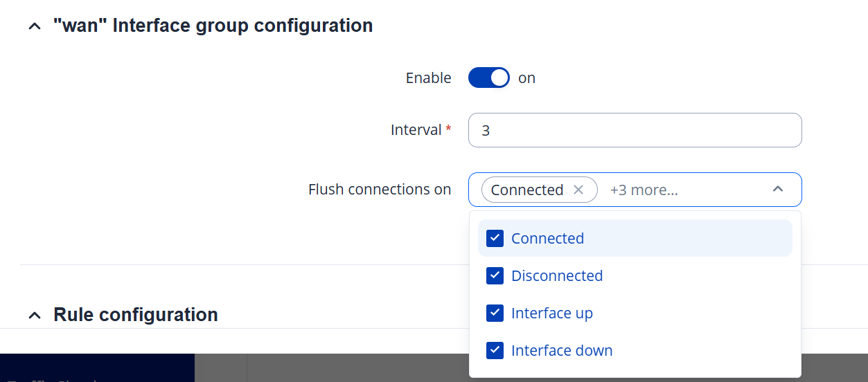Image resolution: width=868 pixels, height=382 pixels.
Task: Select the Connected option label
Action: click(x=547, y=238)
